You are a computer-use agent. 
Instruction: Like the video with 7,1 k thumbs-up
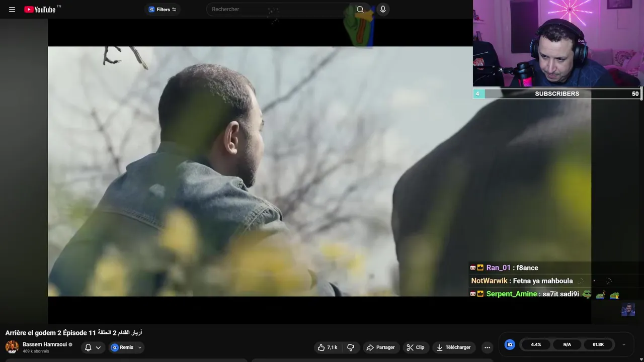point(328,347)
